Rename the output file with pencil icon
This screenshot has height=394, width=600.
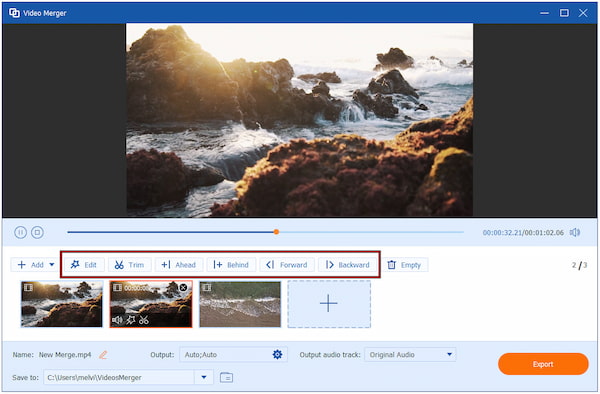click(103, 355)
